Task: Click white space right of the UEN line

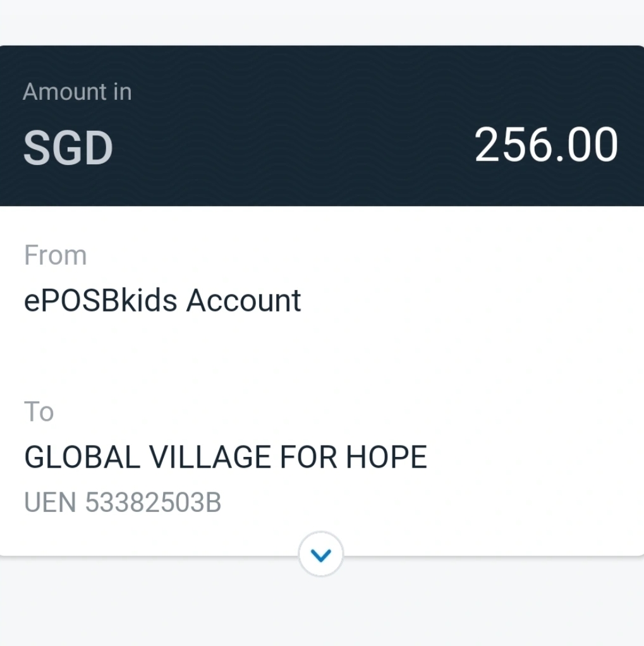Action: (x=442, y=503)
